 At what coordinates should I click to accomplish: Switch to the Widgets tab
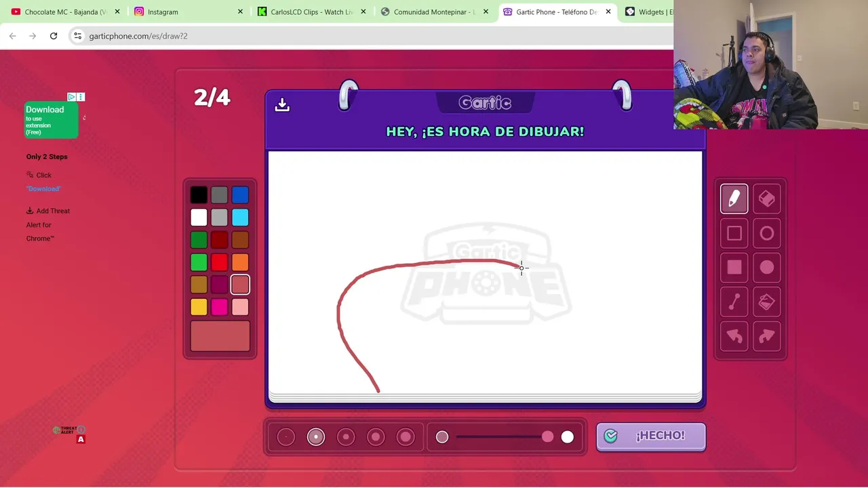tap(648, 12)
